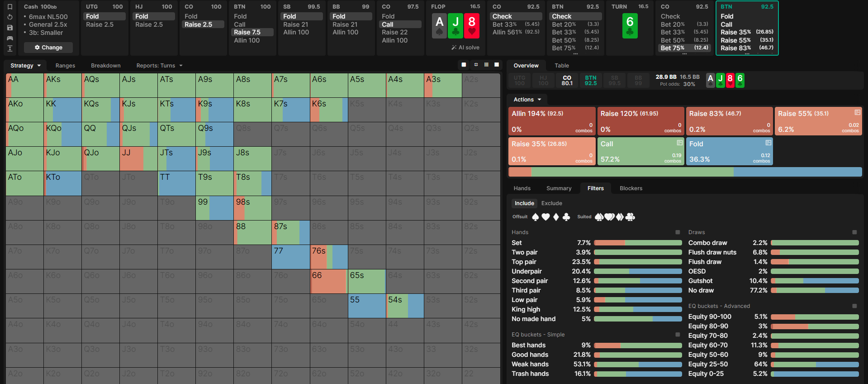
Task: Click the floppy disk save icon
Action: click(x=10, y=28)
